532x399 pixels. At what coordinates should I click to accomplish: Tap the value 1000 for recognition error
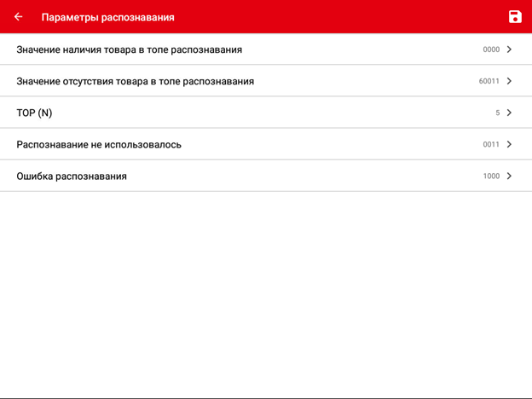pyautogui.click(x=491, y=176)
